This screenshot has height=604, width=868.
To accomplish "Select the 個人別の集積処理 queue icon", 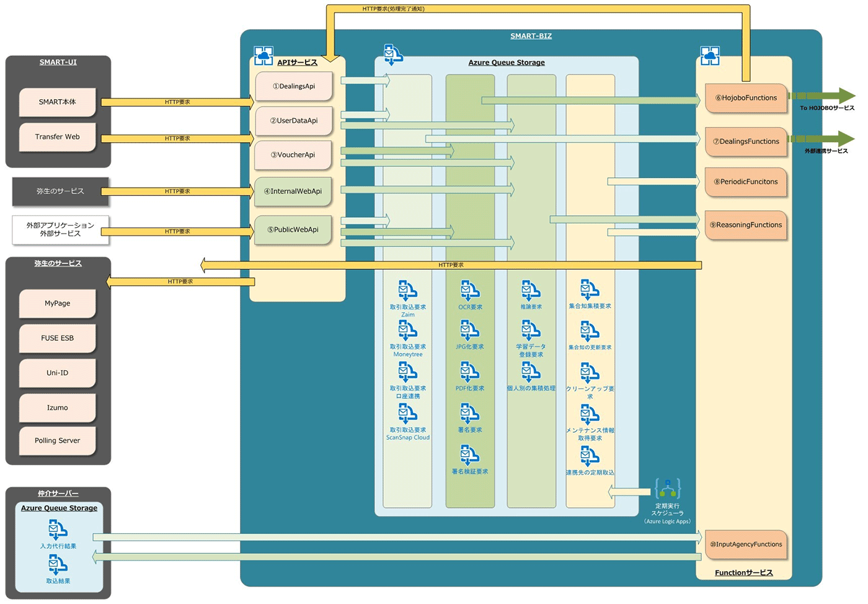I will (x=531, y=372).
